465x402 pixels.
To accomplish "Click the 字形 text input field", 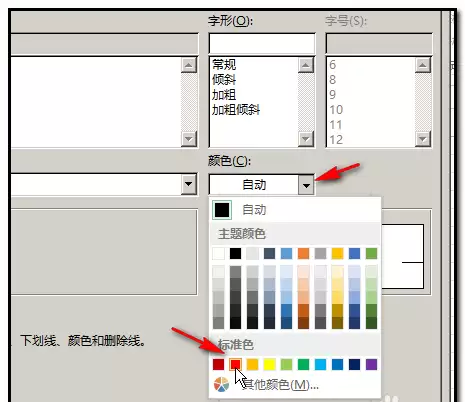I will [262, 43].
